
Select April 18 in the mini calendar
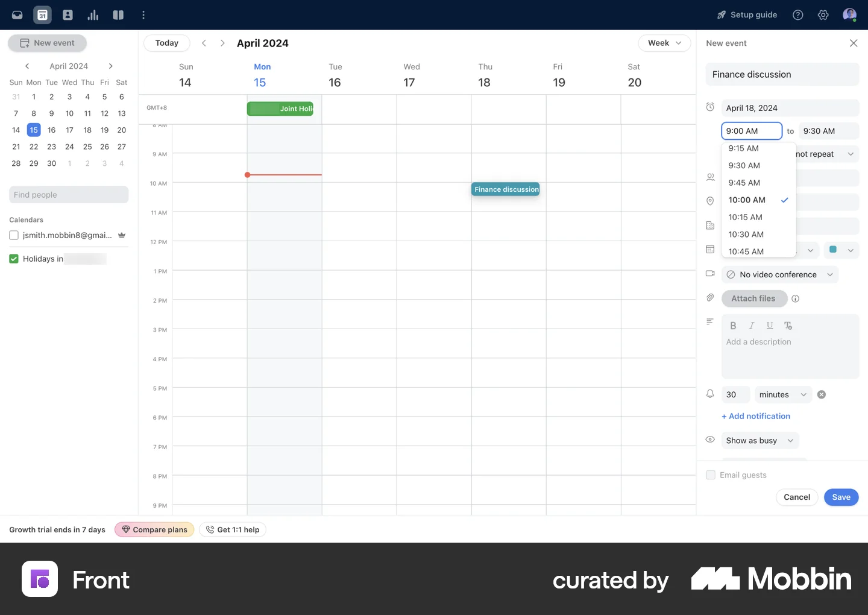pos(87,130)
